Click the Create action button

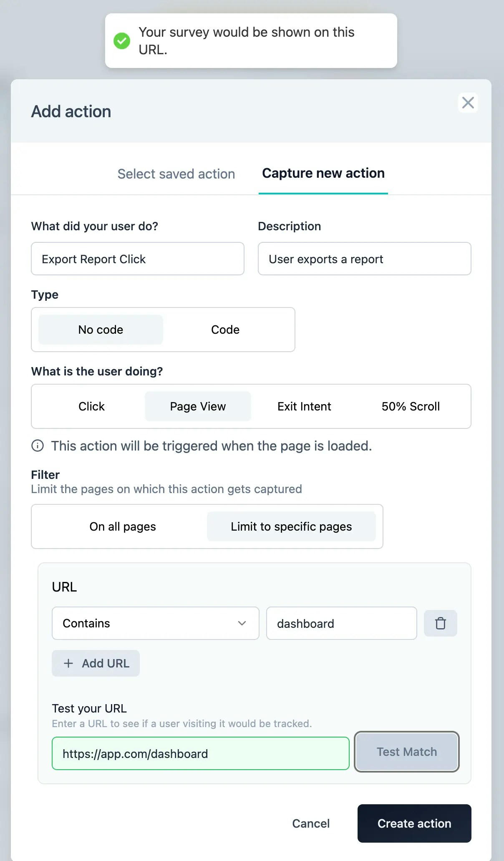coord(414,823)
